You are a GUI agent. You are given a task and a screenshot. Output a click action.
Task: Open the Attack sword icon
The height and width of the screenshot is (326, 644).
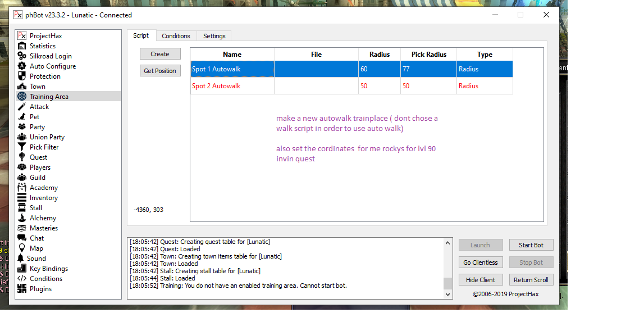point(22,107)
